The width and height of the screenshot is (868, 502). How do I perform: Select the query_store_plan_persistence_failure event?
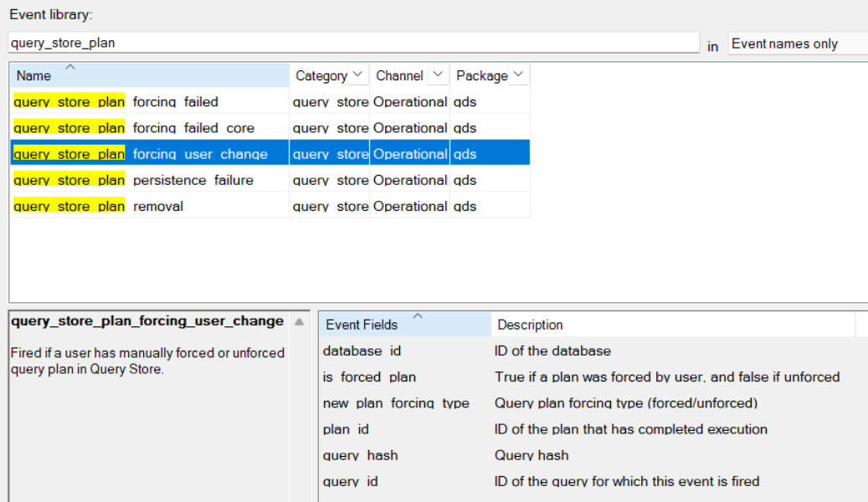[270, 180]
